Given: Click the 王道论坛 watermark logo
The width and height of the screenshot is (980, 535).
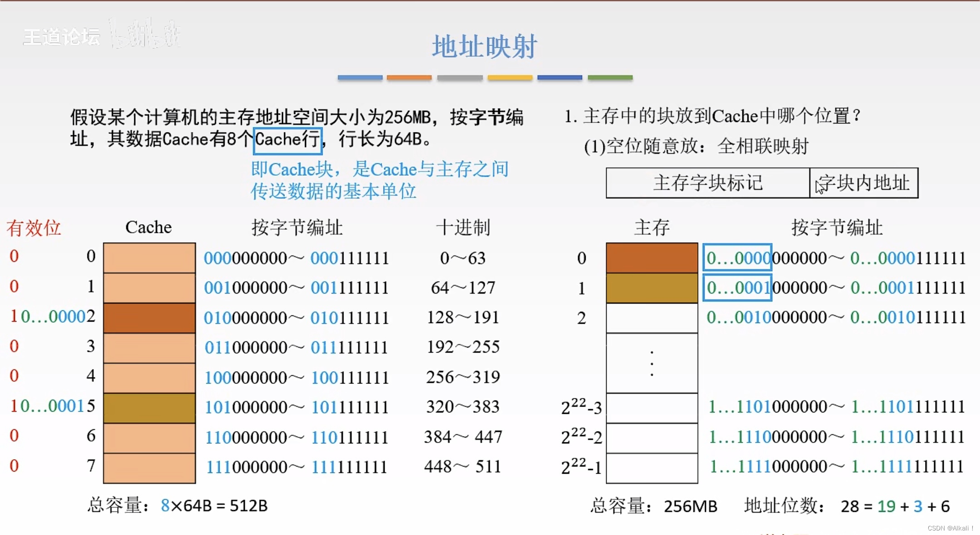Looking at the screenshot, I should pos(61,37).
